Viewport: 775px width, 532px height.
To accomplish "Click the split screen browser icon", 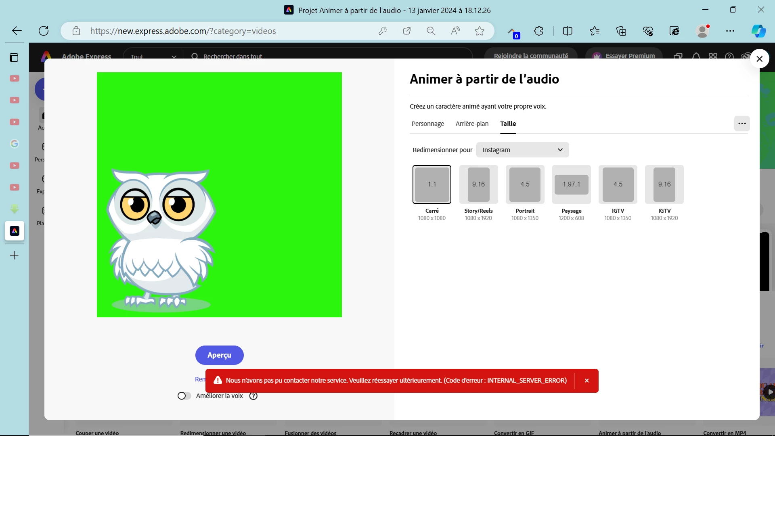I will click(x=567, y=31).
